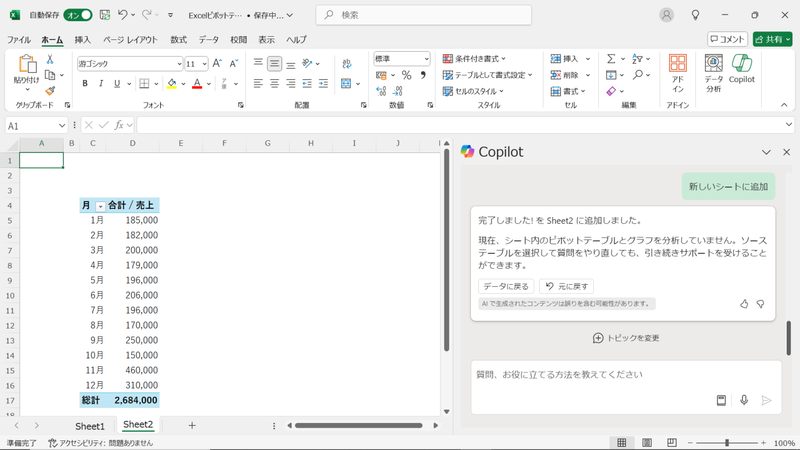Screen dimensions: 800x450
Task: Toggle underline formatting
Action: tap(117, 84)
